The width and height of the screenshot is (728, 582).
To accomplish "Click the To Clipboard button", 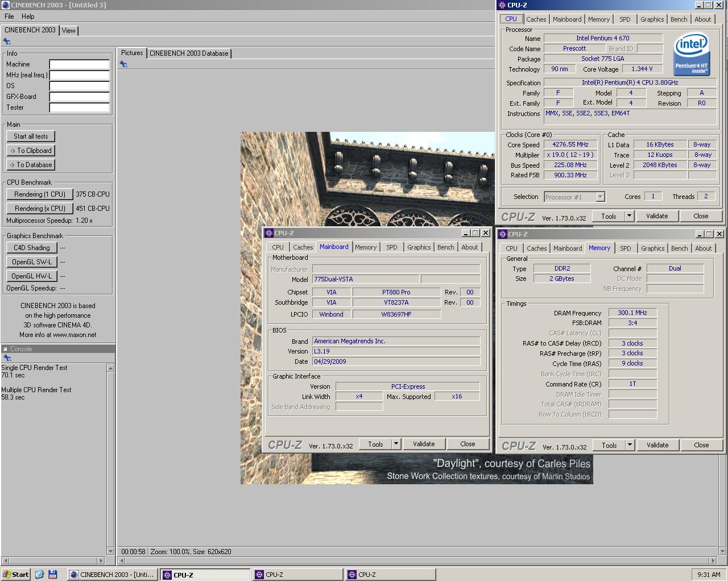I will (31, 151).
